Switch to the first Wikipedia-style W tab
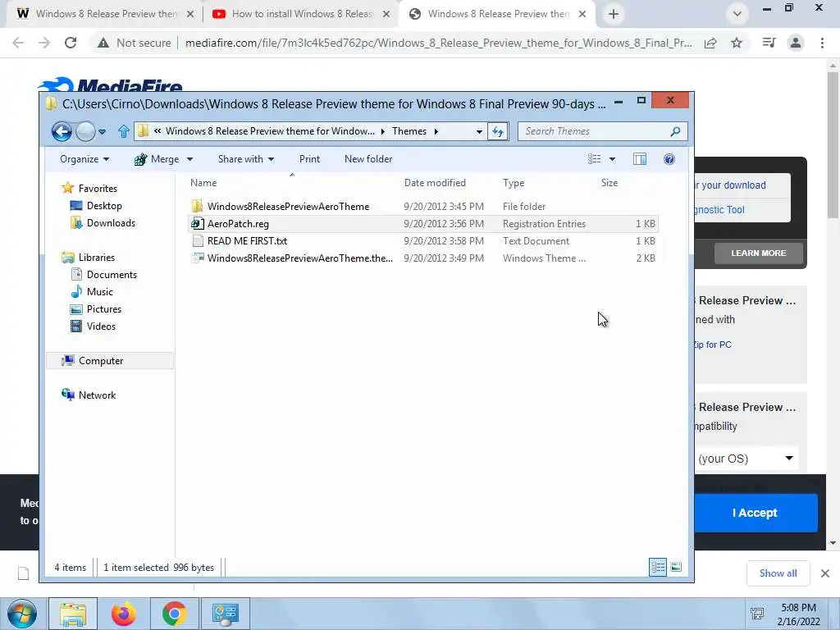The height and width of the screenshot is (630, 840). pyautogui.click(x=105, y=14)
